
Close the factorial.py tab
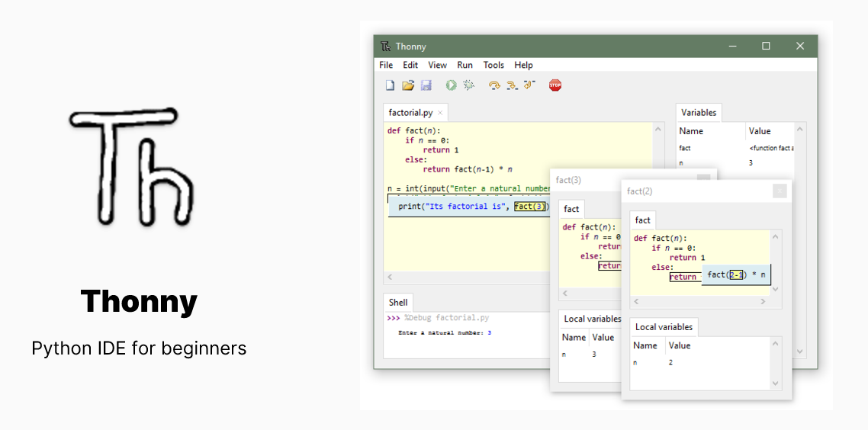440,113
